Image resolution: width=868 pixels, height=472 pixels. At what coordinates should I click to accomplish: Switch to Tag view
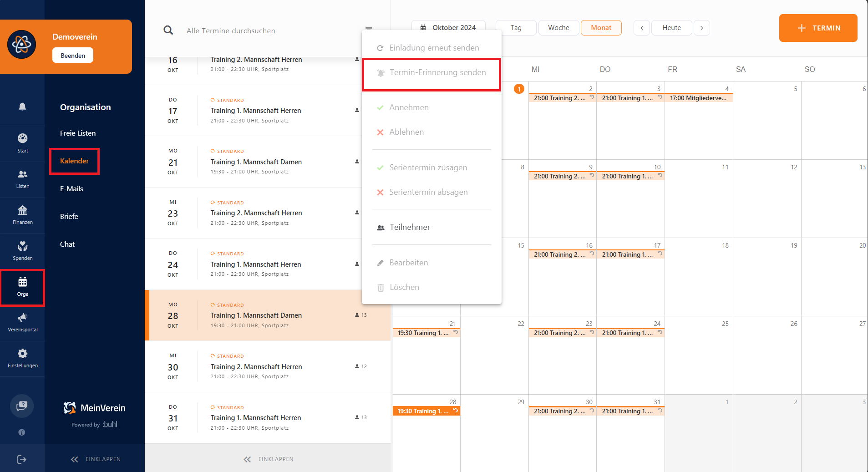pos(516,28)
